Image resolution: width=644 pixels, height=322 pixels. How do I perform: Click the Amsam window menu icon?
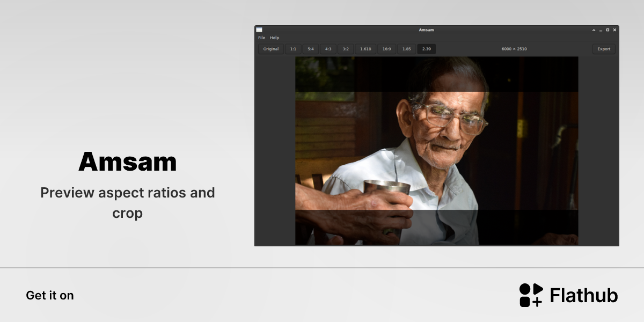[259, 30]
